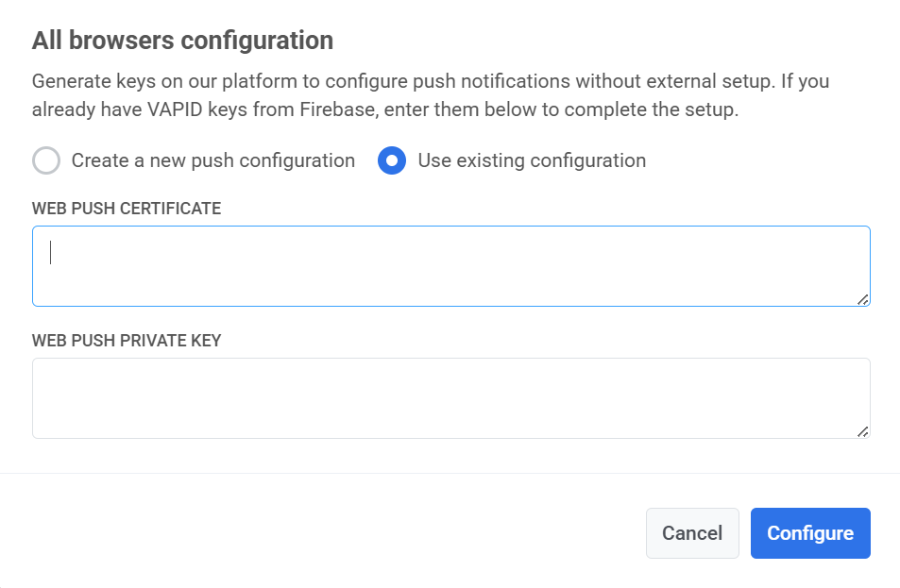Select the "Use existing configuration" radio button

coord(392,160)
